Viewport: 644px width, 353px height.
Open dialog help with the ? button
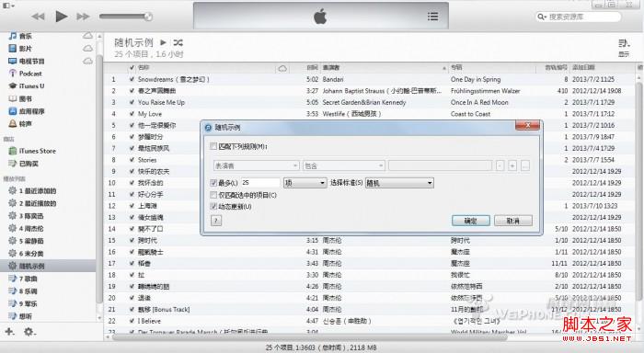click(x=216, y=221)
